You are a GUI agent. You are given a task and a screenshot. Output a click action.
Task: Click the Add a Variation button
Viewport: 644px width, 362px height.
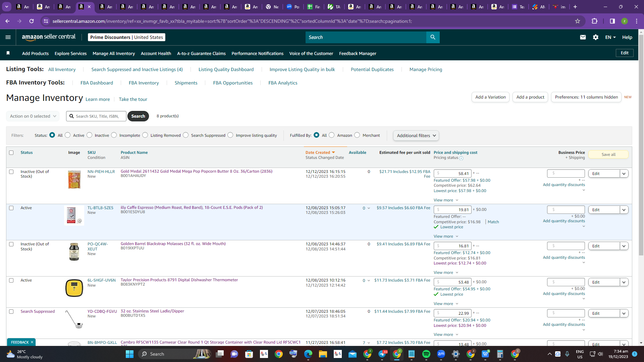490,97
